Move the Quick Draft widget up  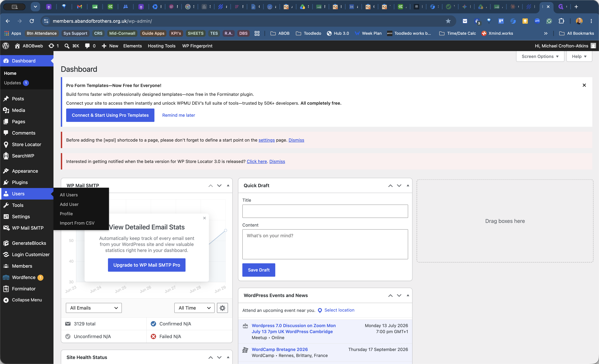(x=390, y=186)
